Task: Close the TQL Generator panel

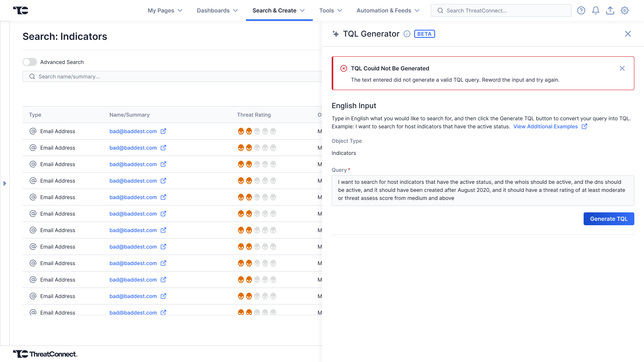Action: pyautogui.click(x=627, y=34)
